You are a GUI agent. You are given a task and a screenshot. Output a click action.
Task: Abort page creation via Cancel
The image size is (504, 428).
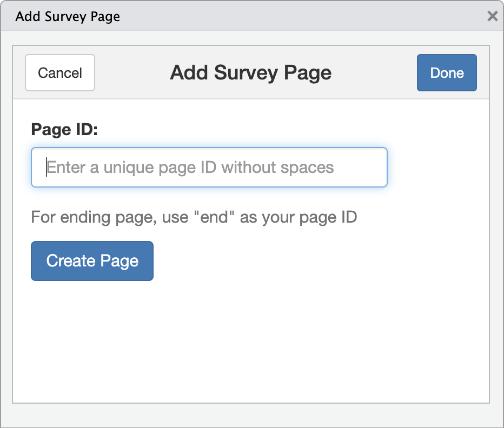(x=60, y=72)
